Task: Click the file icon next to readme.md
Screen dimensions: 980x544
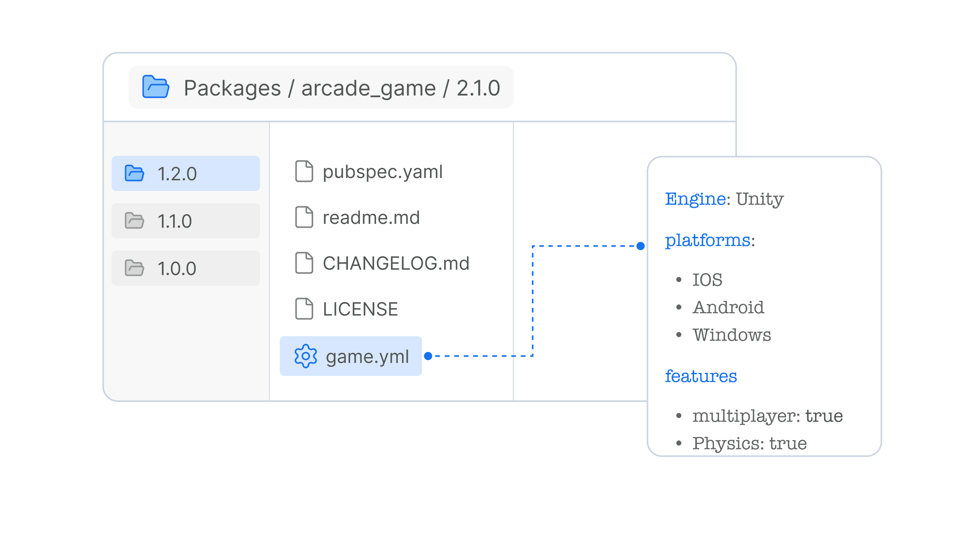Action: [x=304, y=217]
